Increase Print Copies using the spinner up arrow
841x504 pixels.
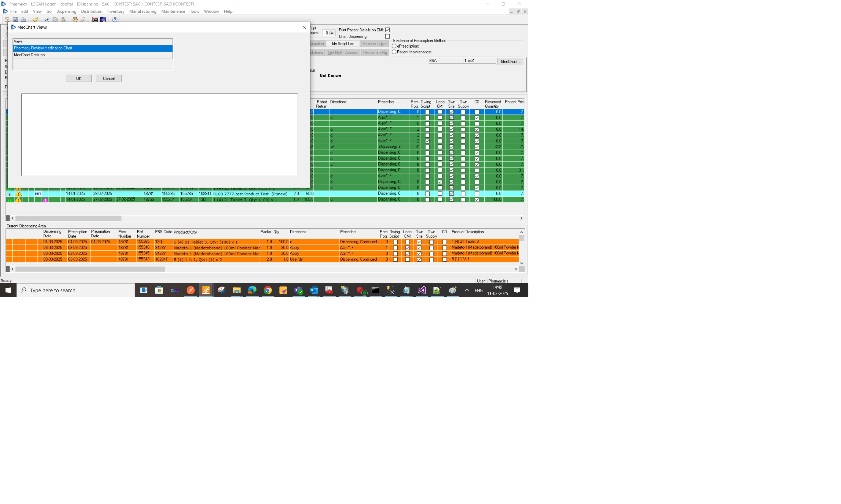(332, 32)
